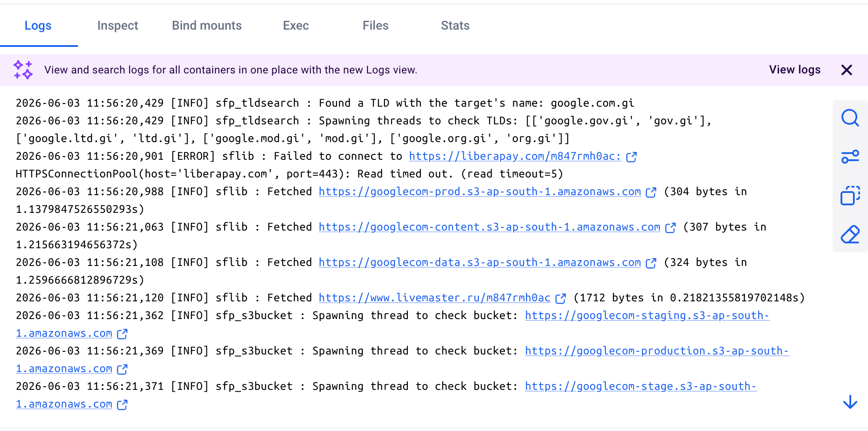Switch to the Inspect tab

(x=118, y=26)
